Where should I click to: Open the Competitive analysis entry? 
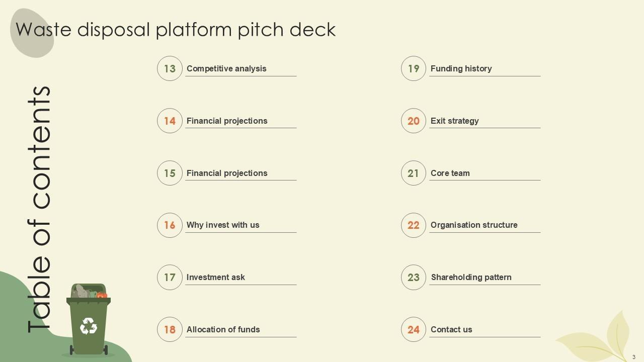226,68
